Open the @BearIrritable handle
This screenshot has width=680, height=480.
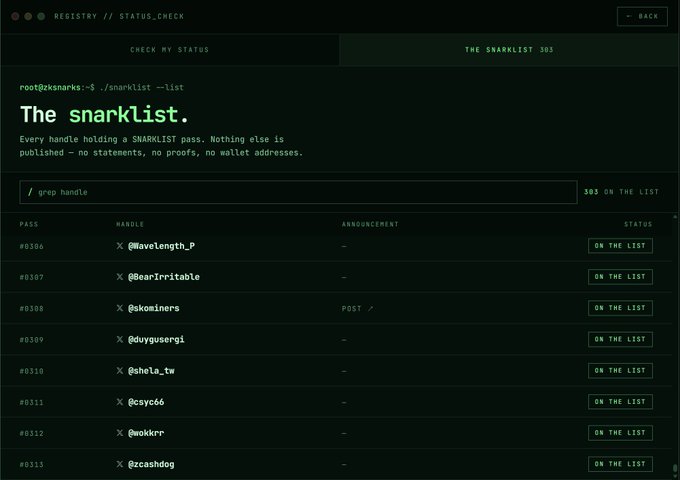[164, 277]
